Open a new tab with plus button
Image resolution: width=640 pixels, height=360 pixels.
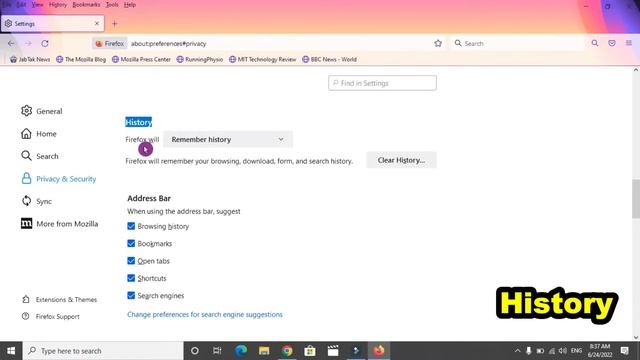[x=114, y=24]
